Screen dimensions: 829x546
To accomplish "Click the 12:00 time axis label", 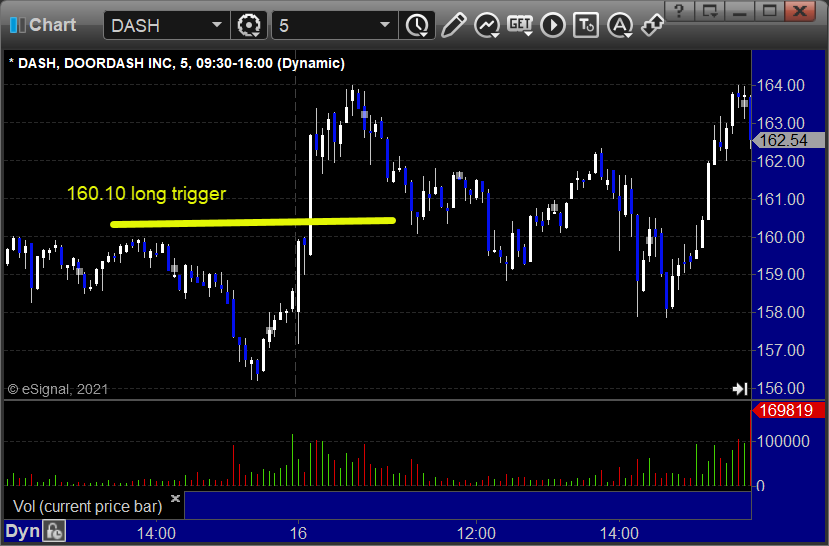I will click(476, 532).
